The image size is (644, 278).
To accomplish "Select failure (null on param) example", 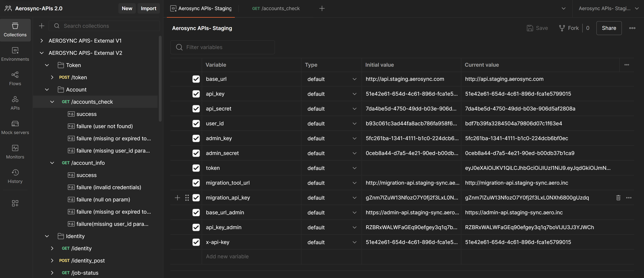I will coord(103,199).
